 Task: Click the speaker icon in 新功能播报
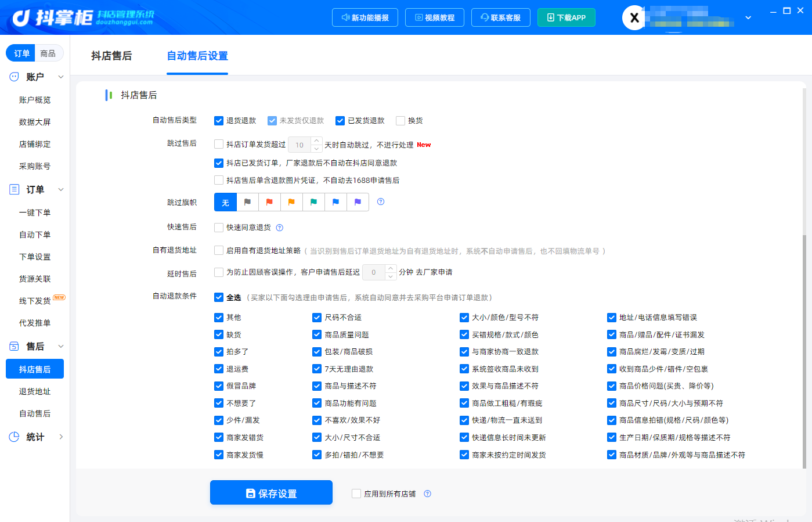(345, 18)
